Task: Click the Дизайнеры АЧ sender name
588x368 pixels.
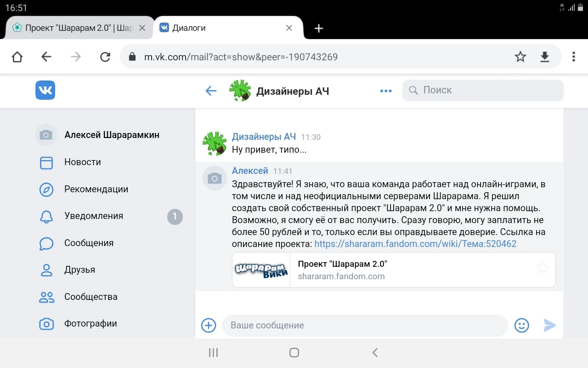Action: click(x=264, y=137)
